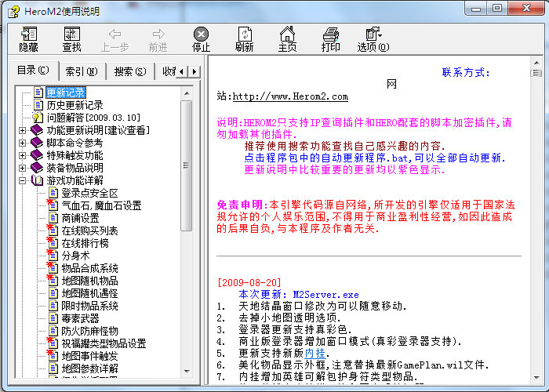This screenshot has height=392, width=549.
Task: Click the 上一步 (Back) arrow button
Action: 115,39
